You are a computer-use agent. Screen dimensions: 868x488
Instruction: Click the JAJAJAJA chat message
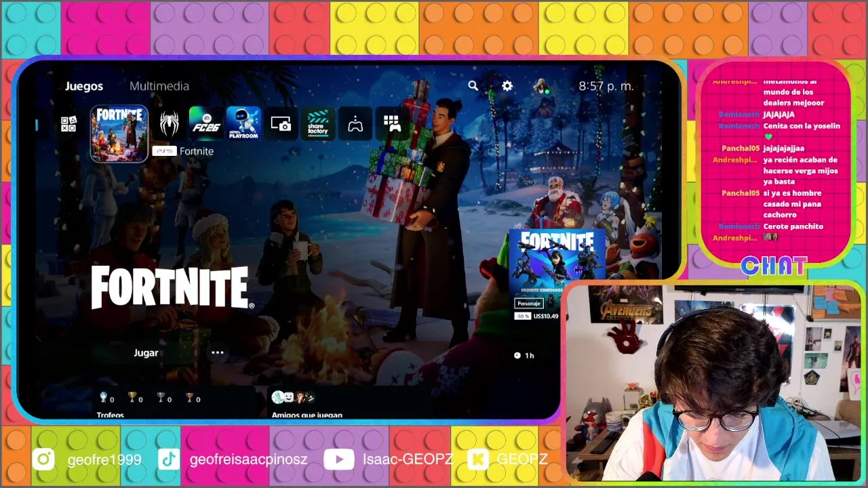coord(778,115)
